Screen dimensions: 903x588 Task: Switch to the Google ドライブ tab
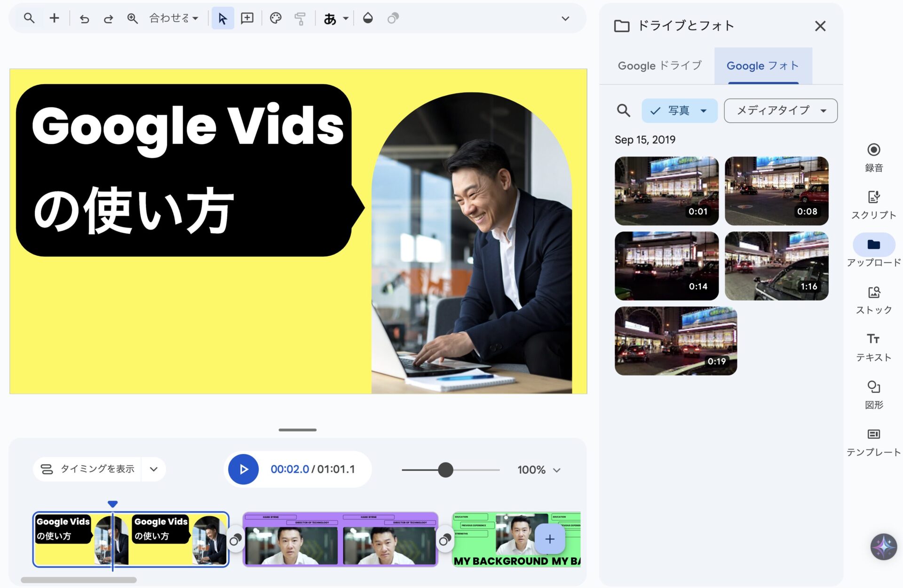[x=658, y=65]
